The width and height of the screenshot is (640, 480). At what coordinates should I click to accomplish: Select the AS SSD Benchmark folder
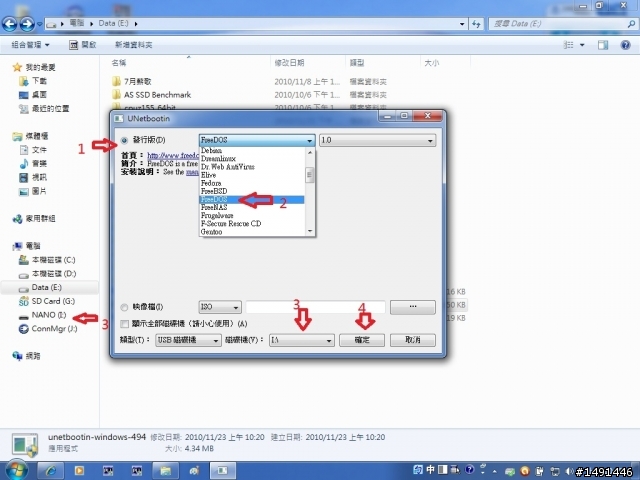point(152,95)
